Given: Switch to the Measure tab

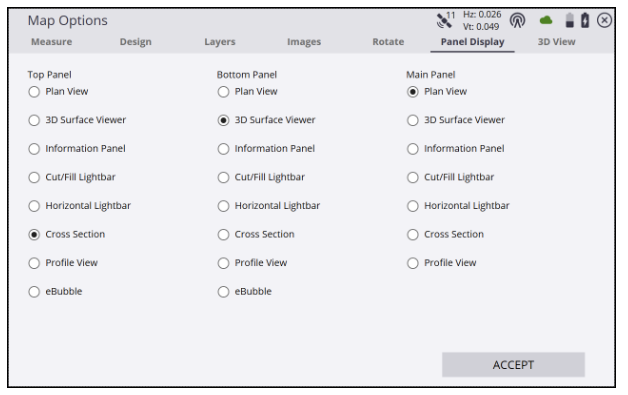Looking at the screenshot, I should [x=52, y=42].
